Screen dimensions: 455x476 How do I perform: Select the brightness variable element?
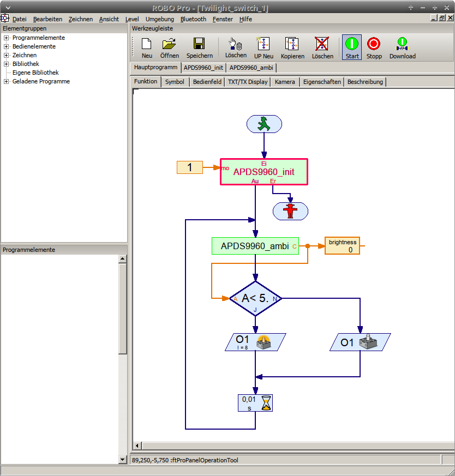click(x=342, y=245)
